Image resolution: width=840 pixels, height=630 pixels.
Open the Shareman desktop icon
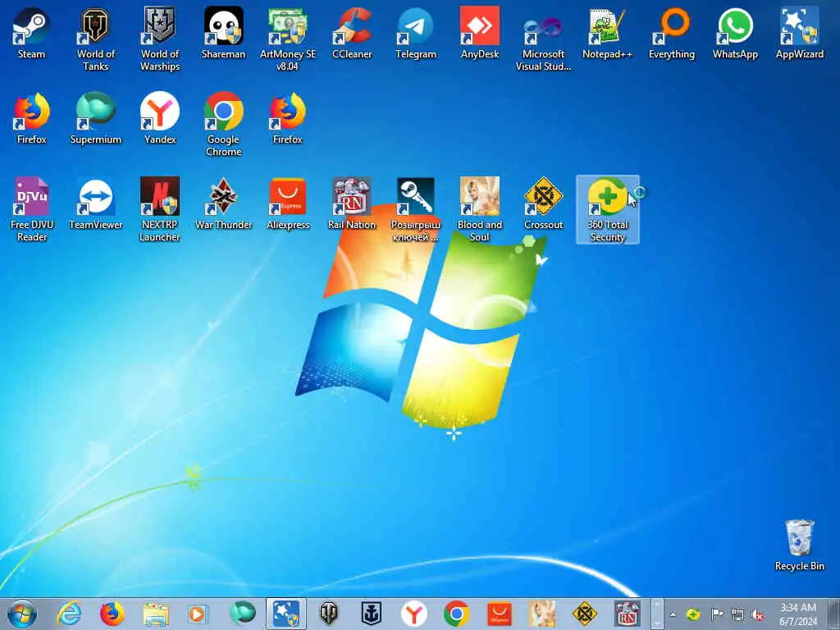[223, 34]
